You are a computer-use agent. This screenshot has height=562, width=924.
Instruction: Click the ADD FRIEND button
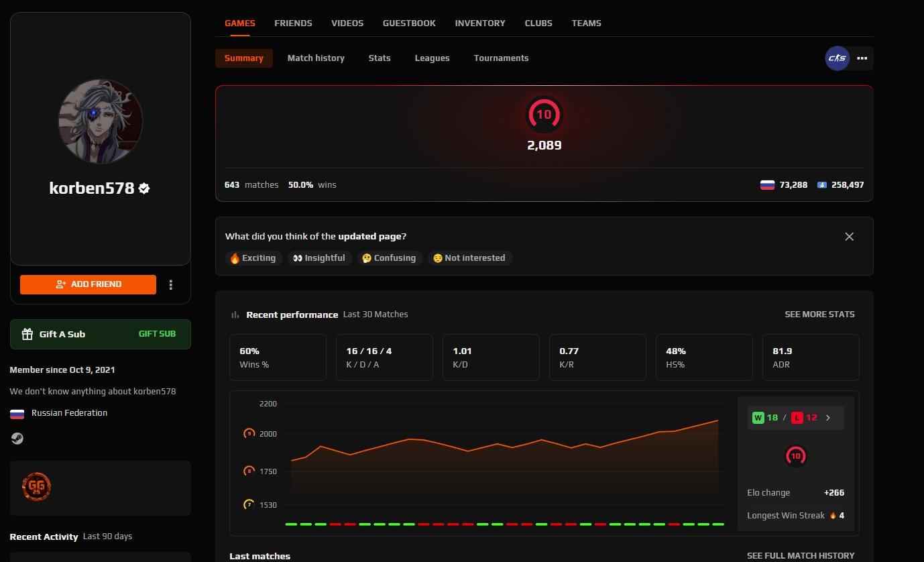(88, 284)
